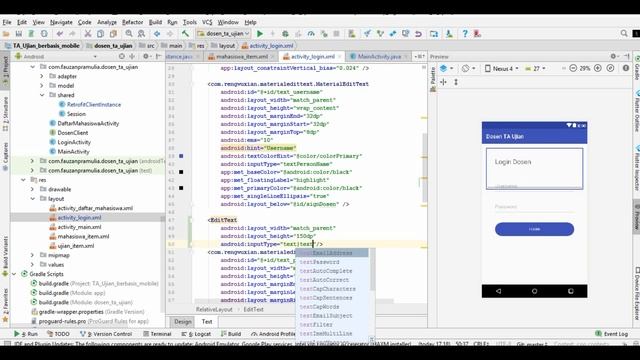
Task: Click the Scroll from Source target icon
Action: click(x=122, y=56)
